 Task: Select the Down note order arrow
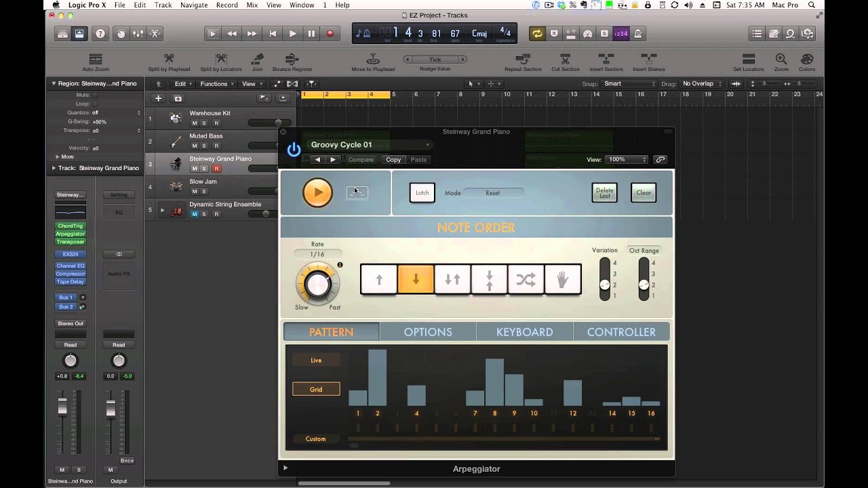click(x=416, y=279)
